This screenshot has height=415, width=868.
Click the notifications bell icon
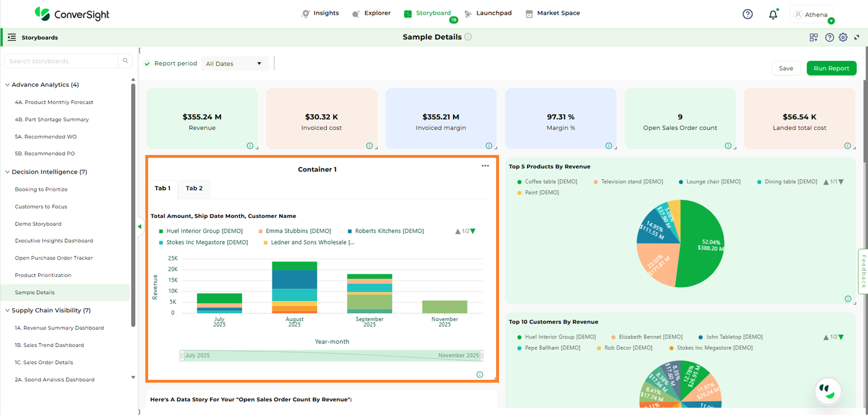773,15
